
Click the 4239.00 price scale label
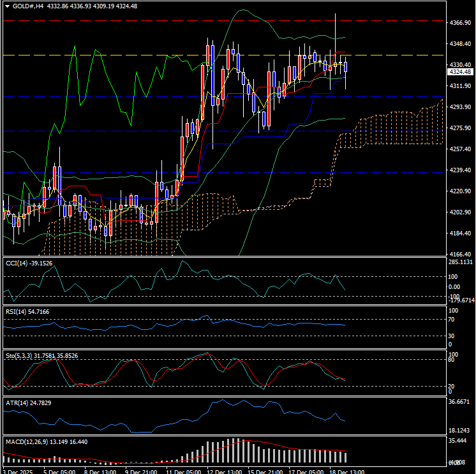pos(460,170)
